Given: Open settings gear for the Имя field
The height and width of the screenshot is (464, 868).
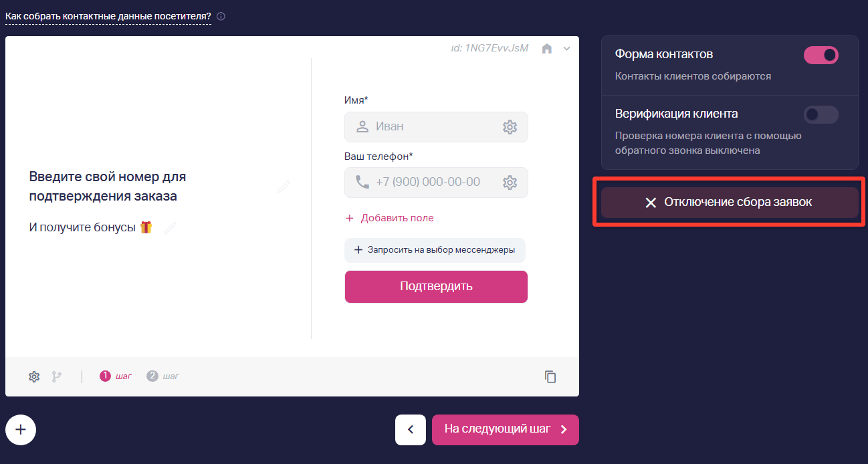Looking at the screenshot, I should point(510,127).
